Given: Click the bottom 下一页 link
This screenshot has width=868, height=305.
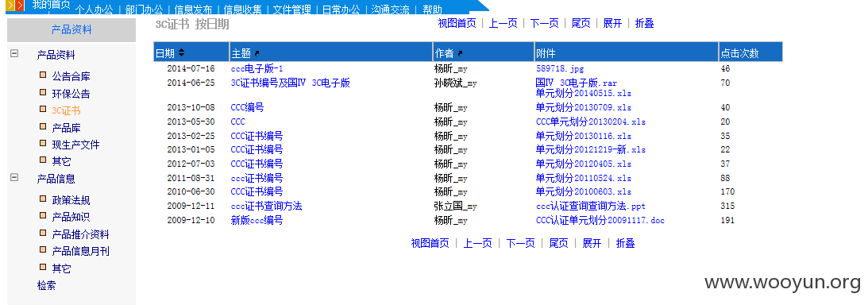Looking at the screenshot, I should [520, 243].
